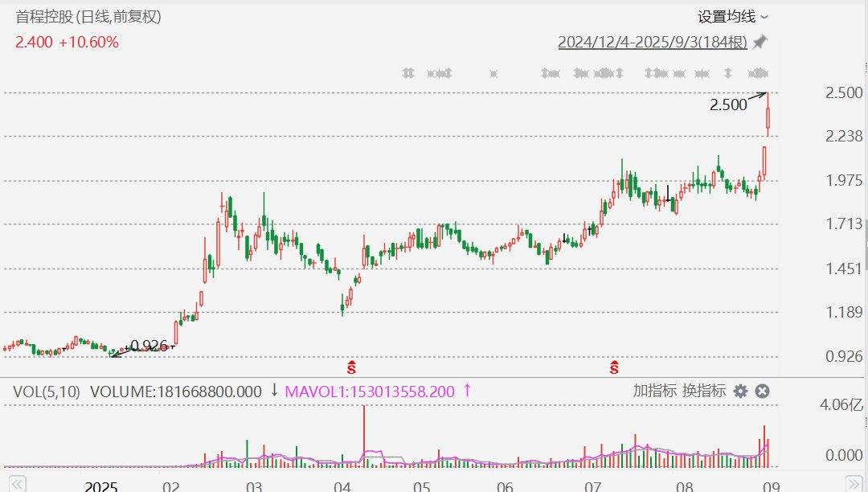
Task: Click the leftmost gray event marker
Action: coord(408,74)
